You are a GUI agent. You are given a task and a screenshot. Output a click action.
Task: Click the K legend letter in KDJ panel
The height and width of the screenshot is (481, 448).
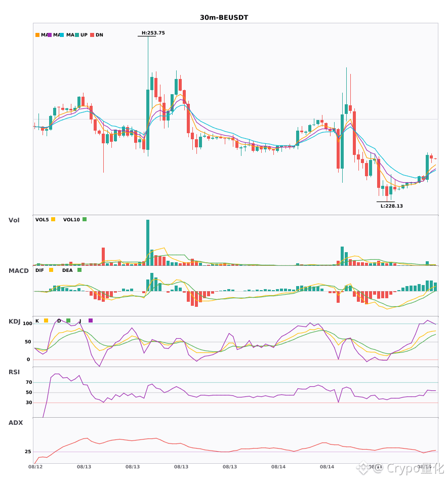pos(37,321)
